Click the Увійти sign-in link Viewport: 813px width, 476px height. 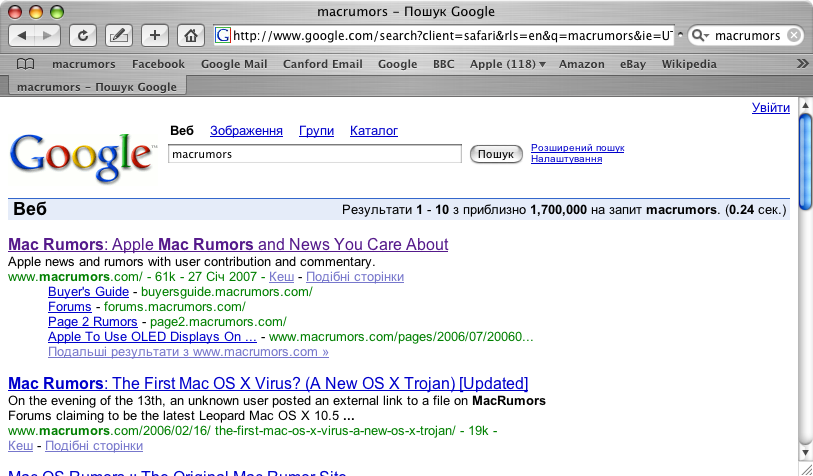770,107
